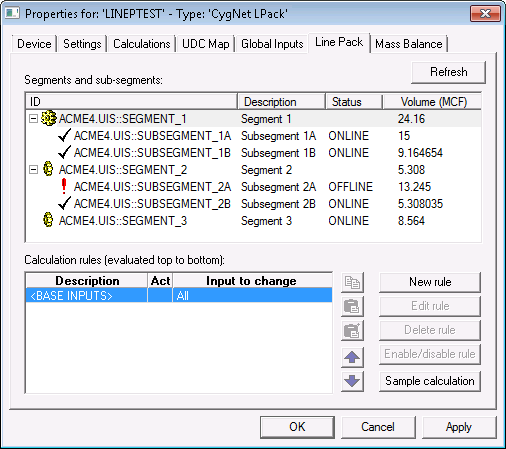The height and width of the screenshot is (449, 506).
Task: Collapse the SEGMENT_2 tree node
Action: coord(33,170)
